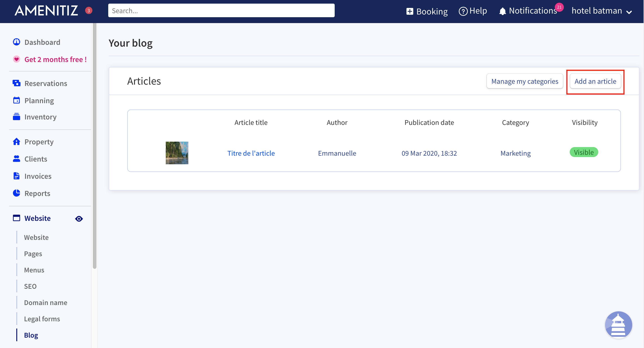Screen dimensions: 644x348
Task: Click the Reports pie chart icon
Action: tap(17, 193)
